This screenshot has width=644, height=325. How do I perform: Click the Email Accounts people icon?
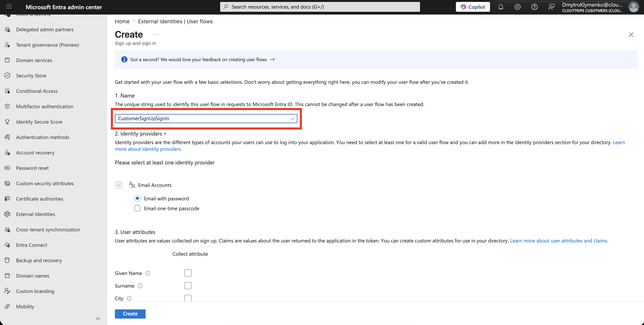[132, 185]
